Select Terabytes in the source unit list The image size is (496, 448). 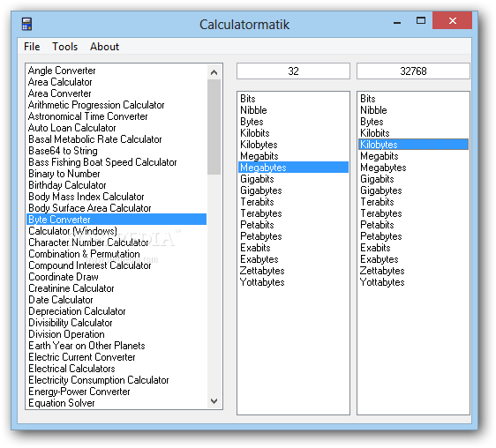pos(293,213)
